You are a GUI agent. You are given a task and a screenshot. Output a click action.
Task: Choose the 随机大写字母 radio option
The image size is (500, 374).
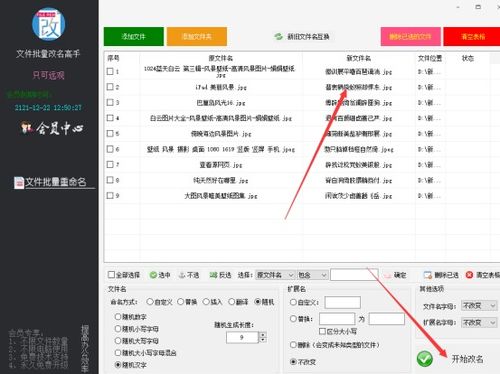click(x=118, y=341)
